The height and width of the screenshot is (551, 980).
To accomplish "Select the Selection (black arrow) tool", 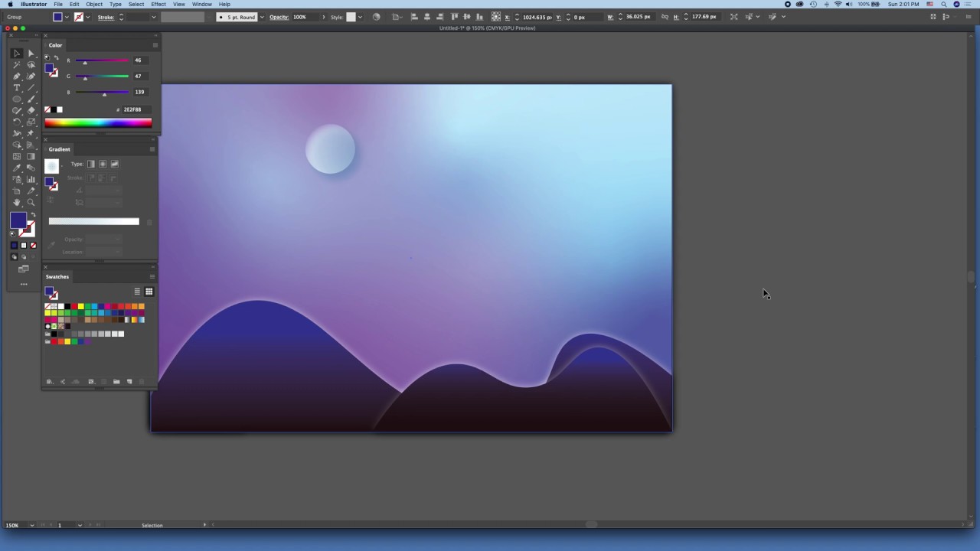I will coord(16,53).
